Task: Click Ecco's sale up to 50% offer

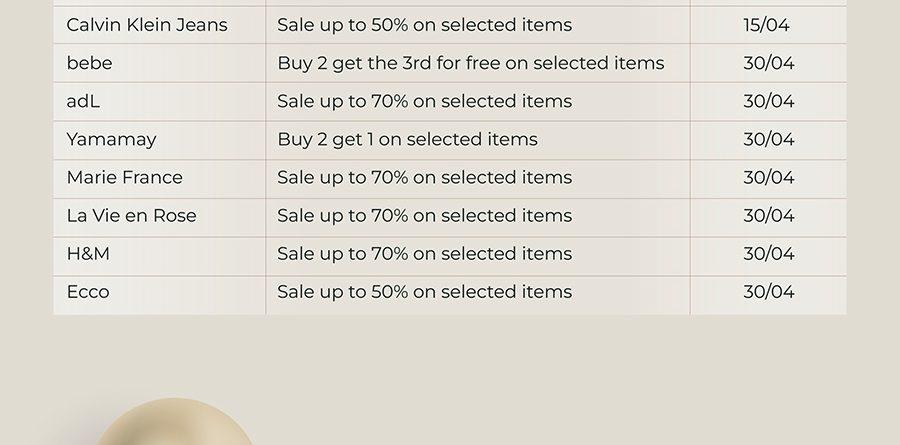Action: [425, 292]
